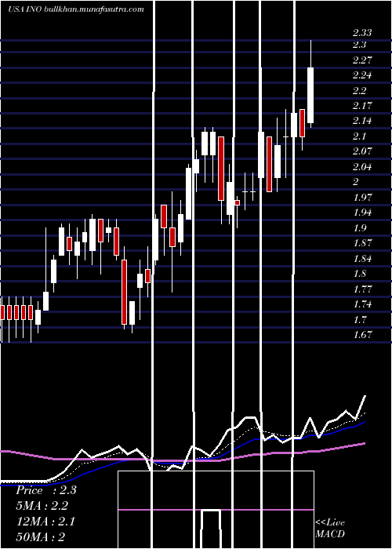Click the '12MA : 2.1' readout
The width and height of the screenshot is (392, 549).
coord(45,522)
